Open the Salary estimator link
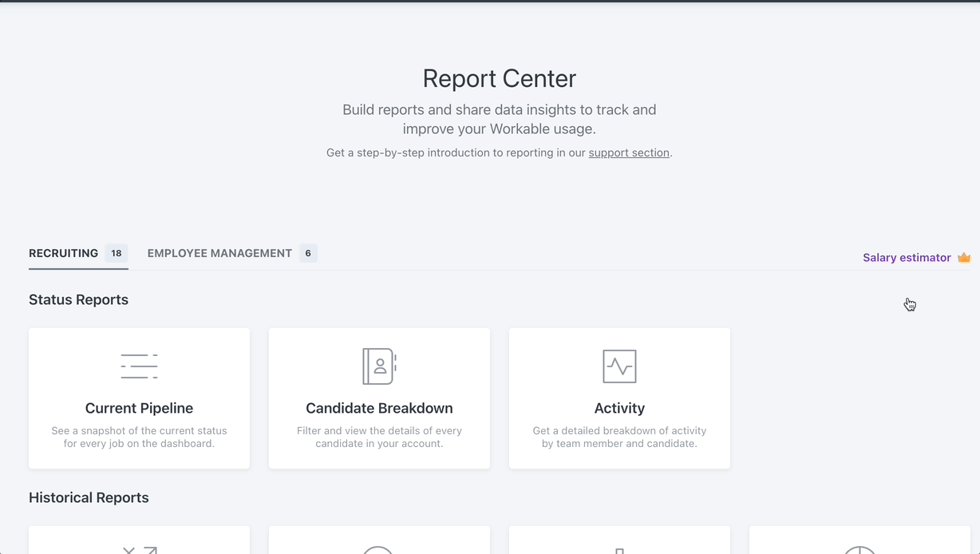This screenshot has width=980, height=554. 907,258
